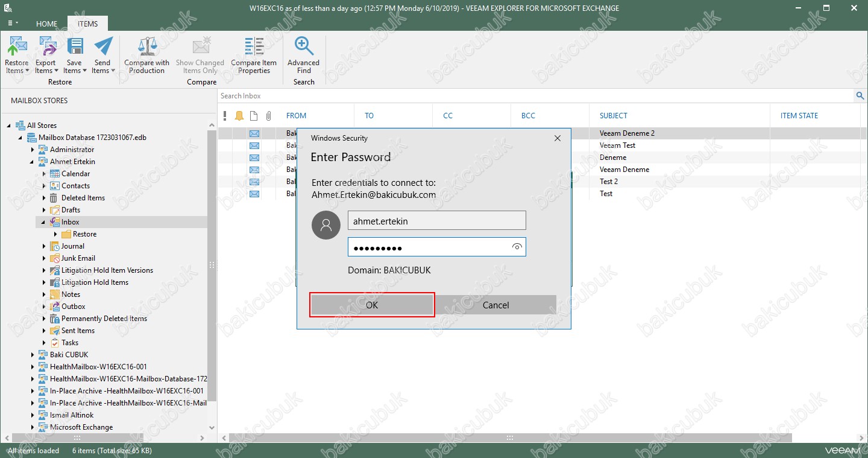The width and height of the screenshot is (868, 458).
Task: Select the Drafts folder
Action: click(x=71, y=210)
